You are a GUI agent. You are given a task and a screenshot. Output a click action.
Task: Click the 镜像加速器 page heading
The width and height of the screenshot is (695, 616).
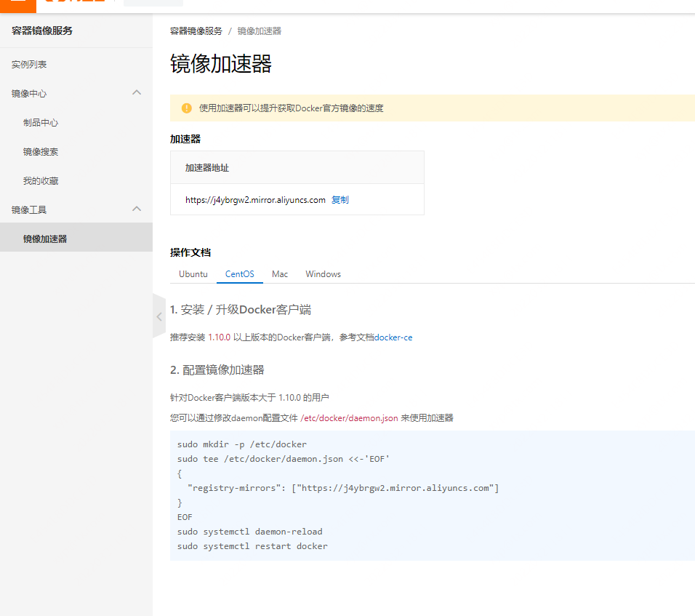click(x=221, y=64)
